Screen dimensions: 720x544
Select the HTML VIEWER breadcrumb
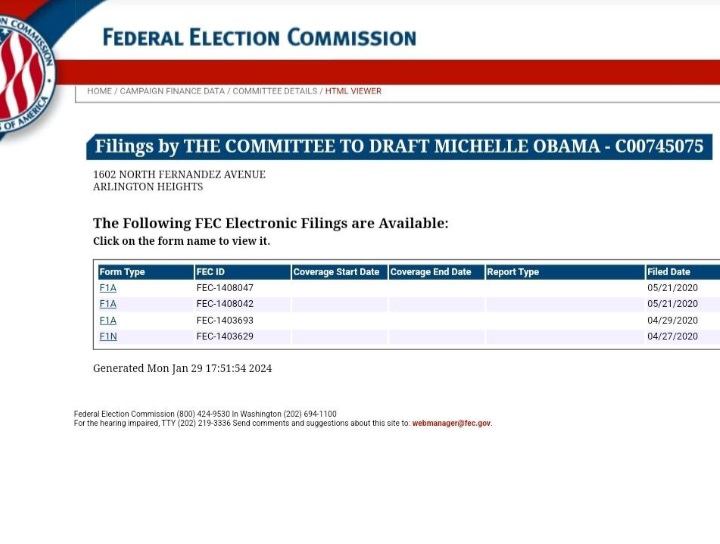(x=353, y=91)
